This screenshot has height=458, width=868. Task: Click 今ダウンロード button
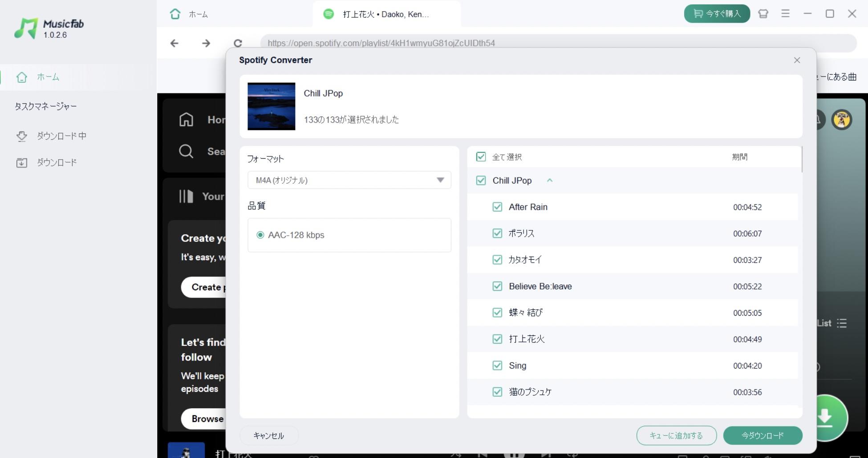763,435
